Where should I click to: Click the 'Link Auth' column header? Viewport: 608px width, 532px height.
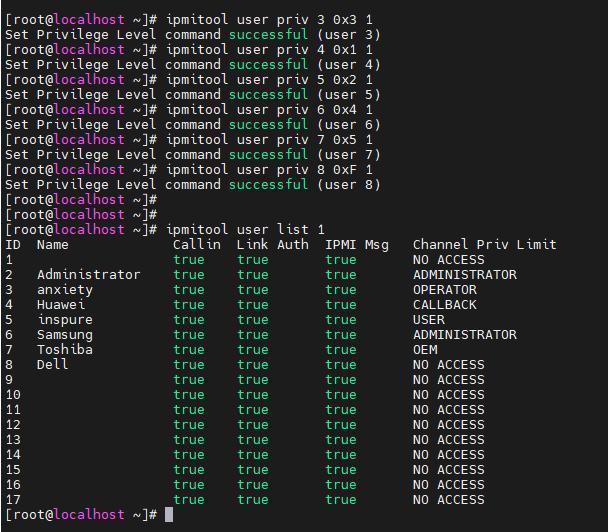pyautogui.click(x=272, y=245)
